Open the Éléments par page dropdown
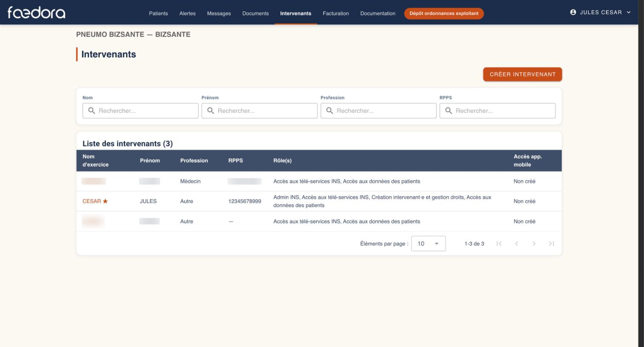The image size is (644, 347). (x=428, y=244)
